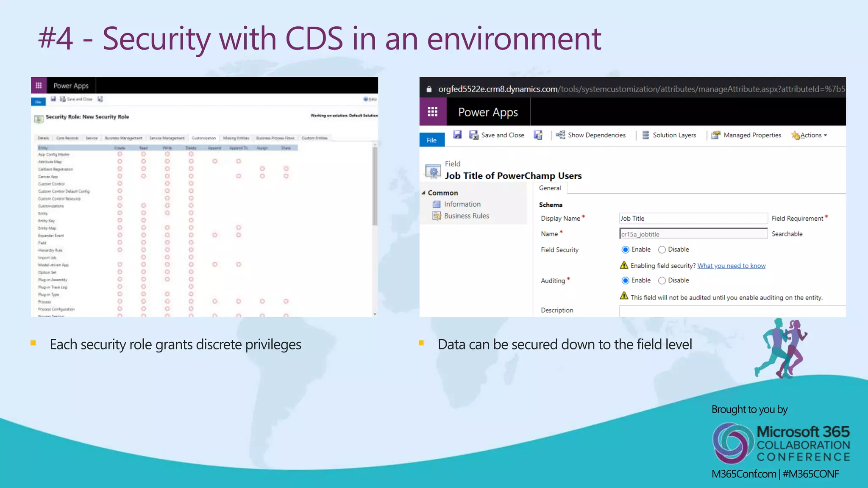This screenshot has height=488, width=868.
Task: Open the 'What you need to know' link
Action: (x=731, y=266)
